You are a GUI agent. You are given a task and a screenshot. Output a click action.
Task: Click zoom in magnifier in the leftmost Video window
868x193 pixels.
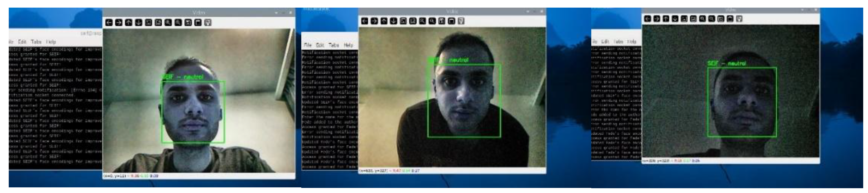pos(168,23)
